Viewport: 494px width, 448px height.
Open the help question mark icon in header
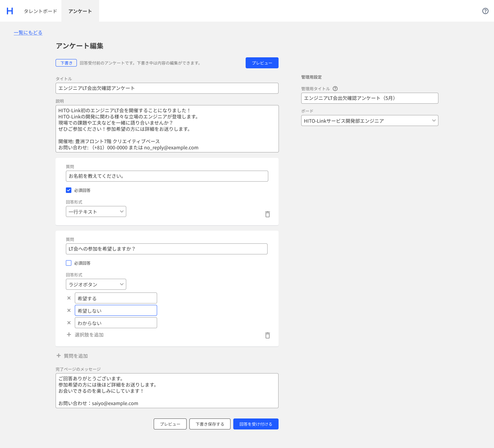click(485, 11)
